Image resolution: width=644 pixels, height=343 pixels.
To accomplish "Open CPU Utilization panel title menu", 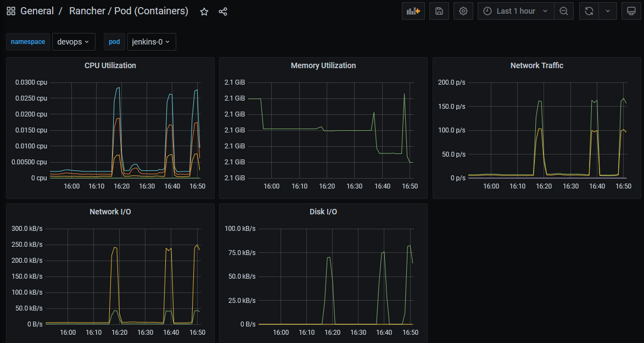I will click(x=110, y=65).
